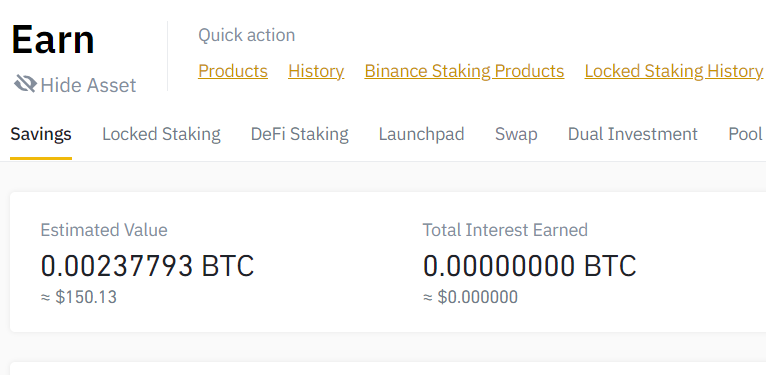Click the Earn page heading
Viewport: 766px width, 375px height.
pos(53,40)
